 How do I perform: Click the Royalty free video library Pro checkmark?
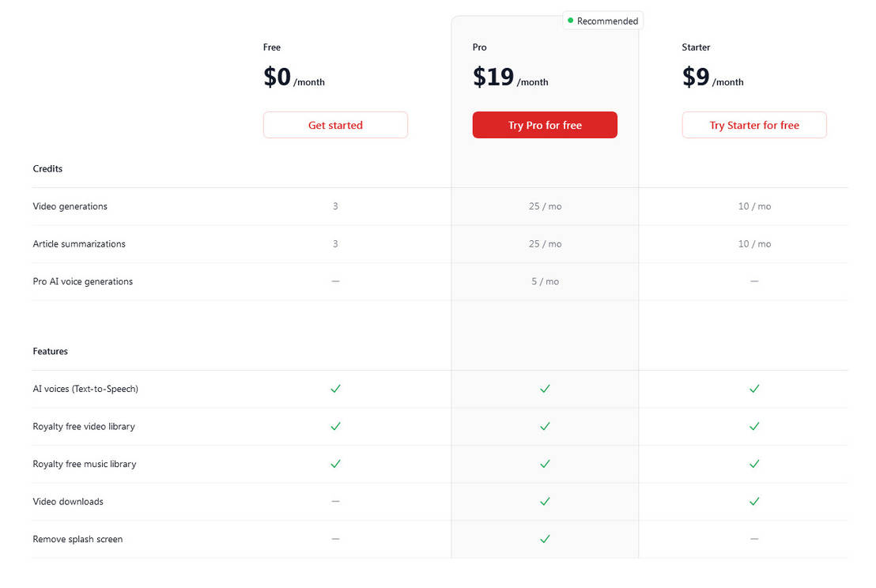coord(545,426)
